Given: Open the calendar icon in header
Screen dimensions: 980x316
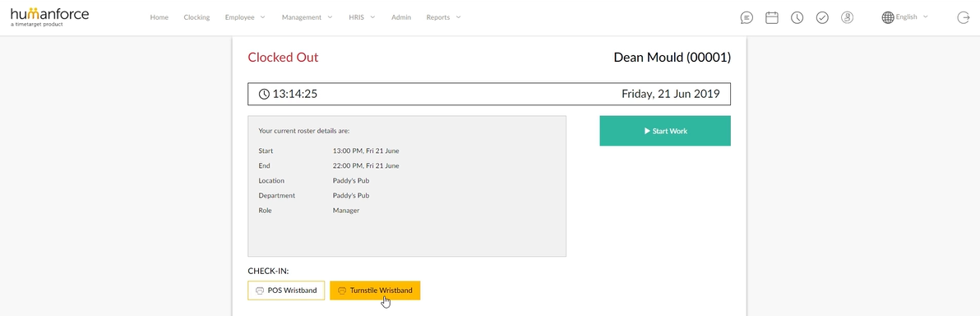Looking at the screenshot, I should [772, 17].
